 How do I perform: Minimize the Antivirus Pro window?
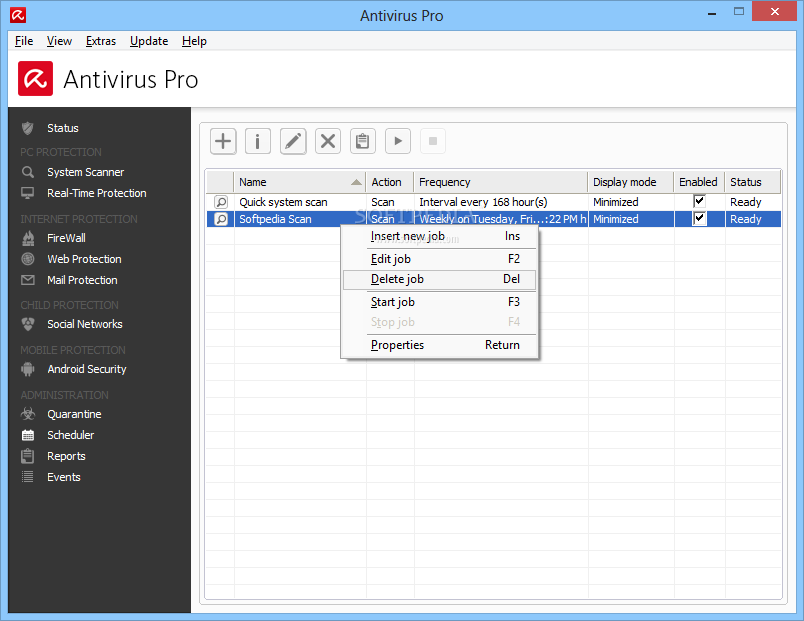coord(712,12)
